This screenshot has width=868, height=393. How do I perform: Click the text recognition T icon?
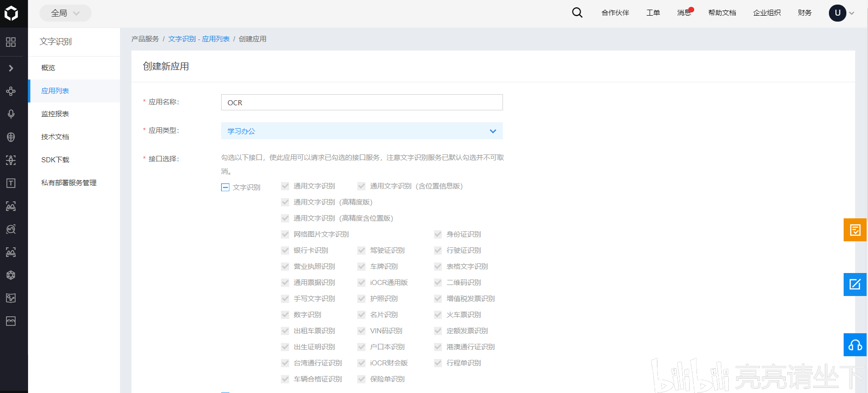coord(11,183)
